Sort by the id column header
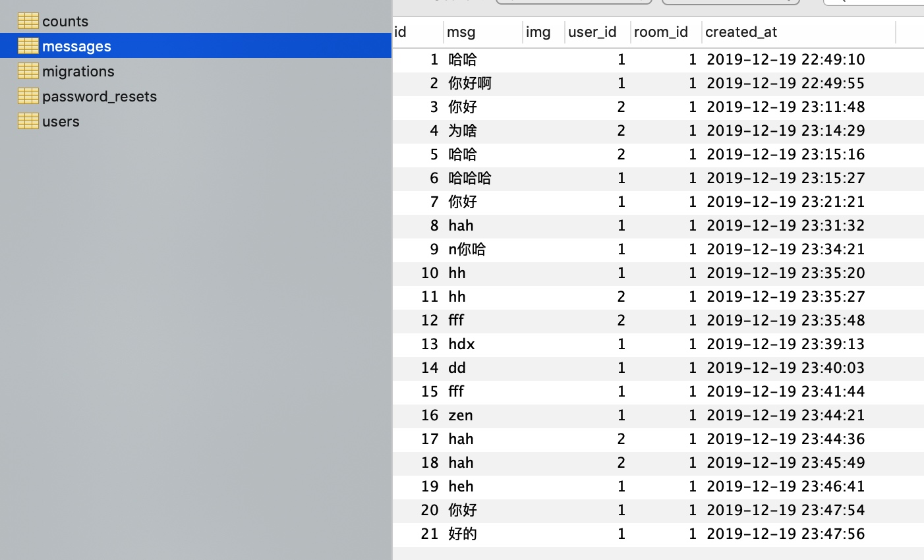The height and width of the screenshot is (560, 924). click(400, 32)
